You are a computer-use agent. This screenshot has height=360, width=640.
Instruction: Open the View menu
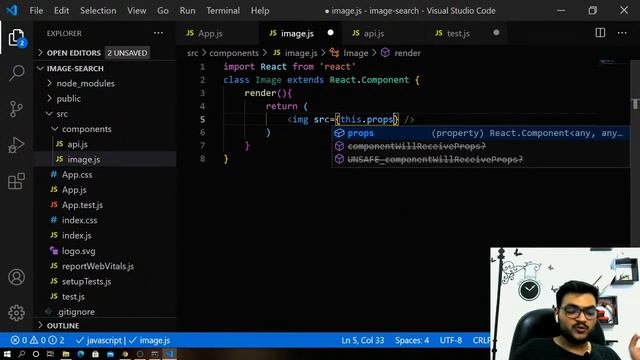pyautogui.click(x=136, y=11)
